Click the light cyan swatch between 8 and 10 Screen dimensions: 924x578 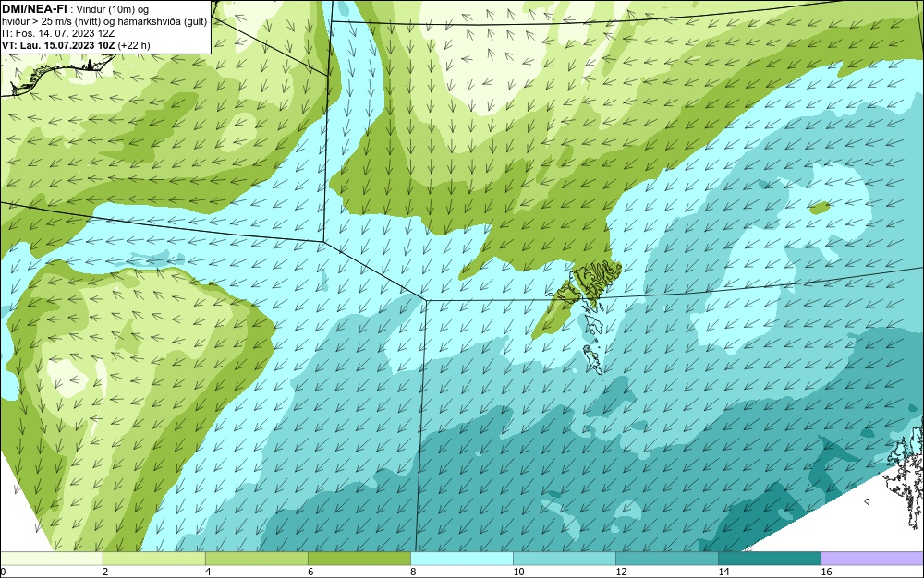(x=462, y=558)
